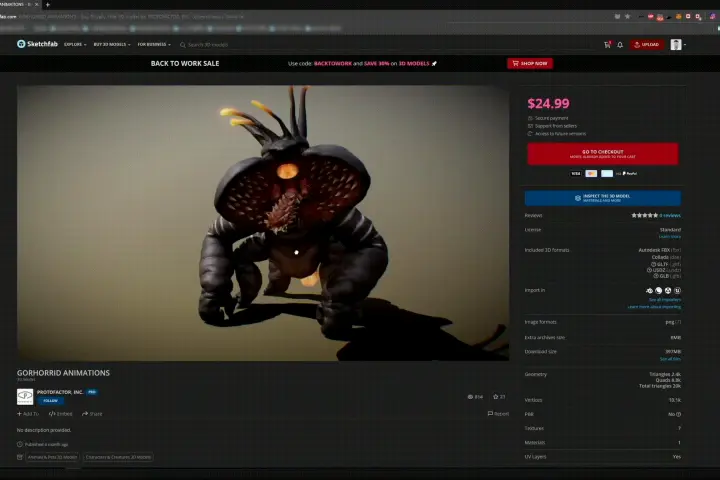Image resolution: width=720 pixels, height=480 pixels.
Task: Click the PayPal payment icon
Action: [x=630, y=174]
